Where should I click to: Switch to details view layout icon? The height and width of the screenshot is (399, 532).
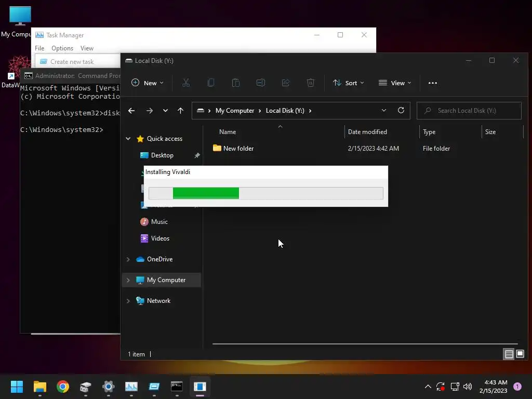click(509, 354)
